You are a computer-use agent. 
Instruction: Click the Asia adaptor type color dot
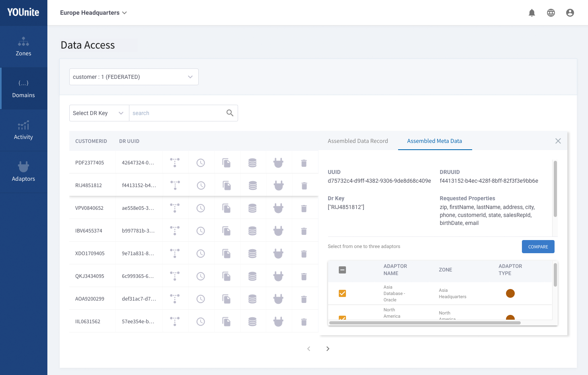(x=510, y=293)
